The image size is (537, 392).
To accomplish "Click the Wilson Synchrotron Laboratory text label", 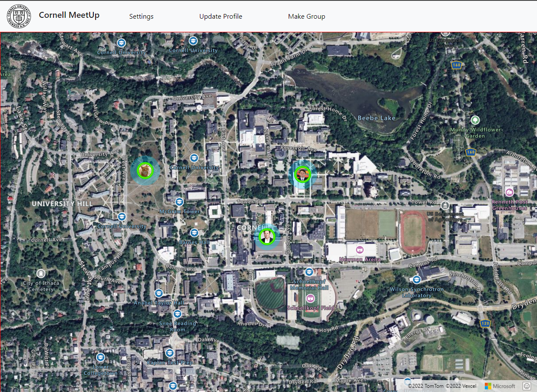I will [x=416, y=292].
